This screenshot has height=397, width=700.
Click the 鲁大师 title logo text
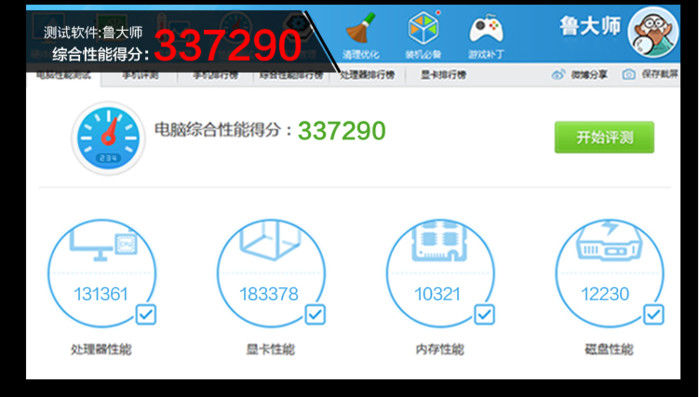click(590, 26)
